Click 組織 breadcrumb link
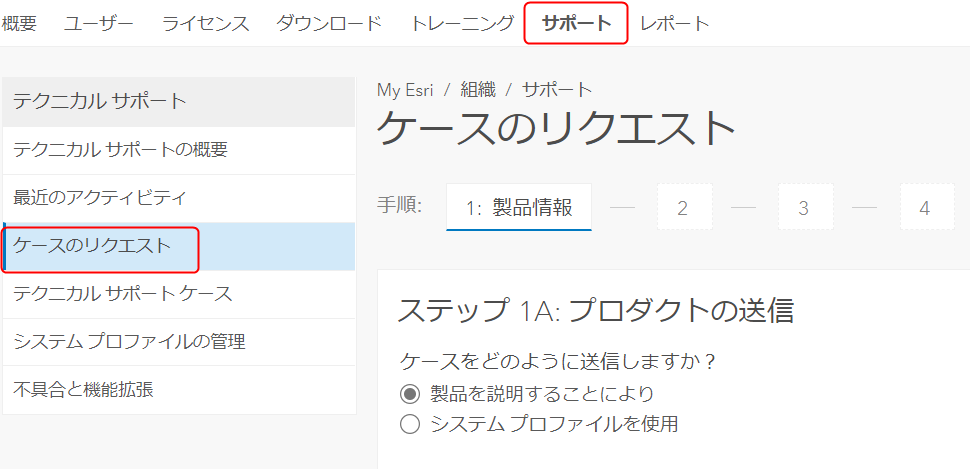Viewport: 970px width, 469px height. tap(478, 90)
